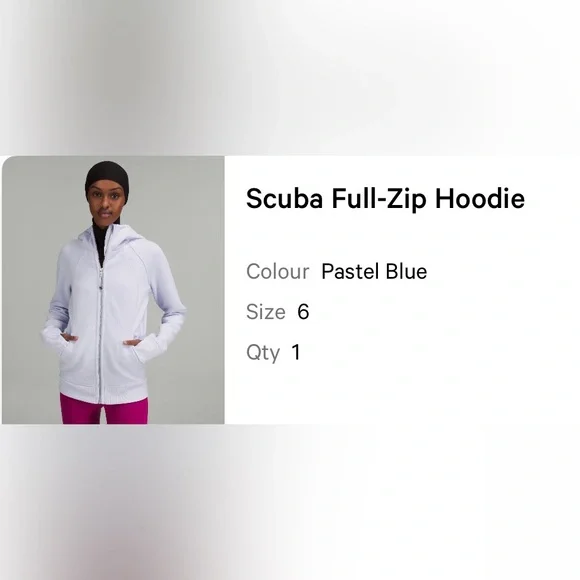The height and width of the screenshot is (580, 580).
Task: Select the quantity value 1
Action: pyautogui.click(x=296, y=352)
